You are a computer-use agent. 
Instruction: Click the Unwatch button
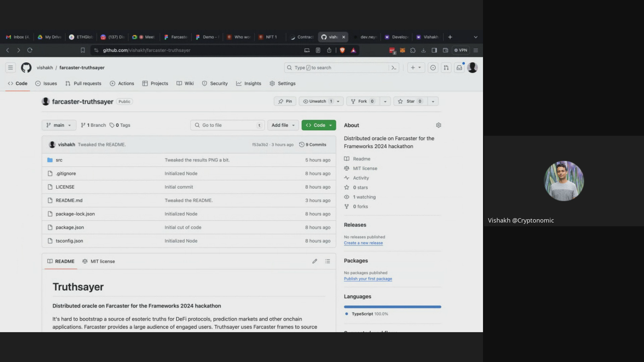[x=317, y=101]
